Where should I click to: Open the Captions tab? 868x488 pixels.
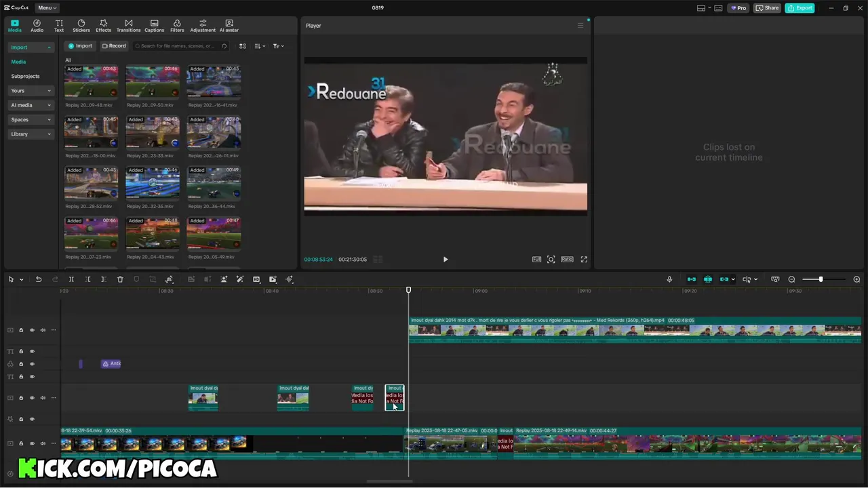coord(154,26)
